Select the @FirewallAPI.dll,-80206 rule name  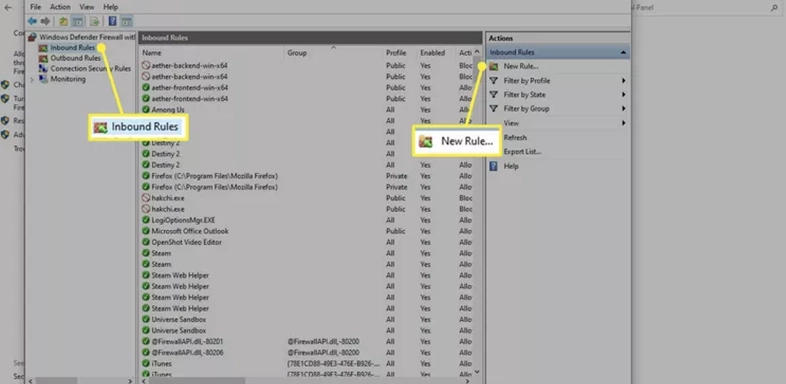tap(187, 352)
